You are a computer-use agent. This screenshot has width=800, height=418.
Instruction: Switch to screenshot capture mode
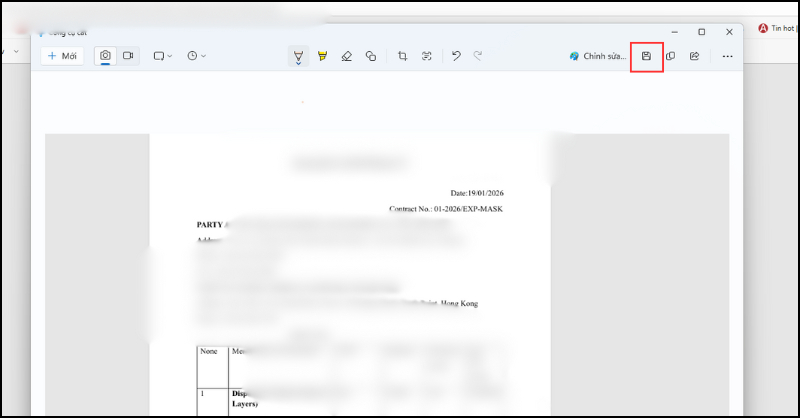(105, 56)
